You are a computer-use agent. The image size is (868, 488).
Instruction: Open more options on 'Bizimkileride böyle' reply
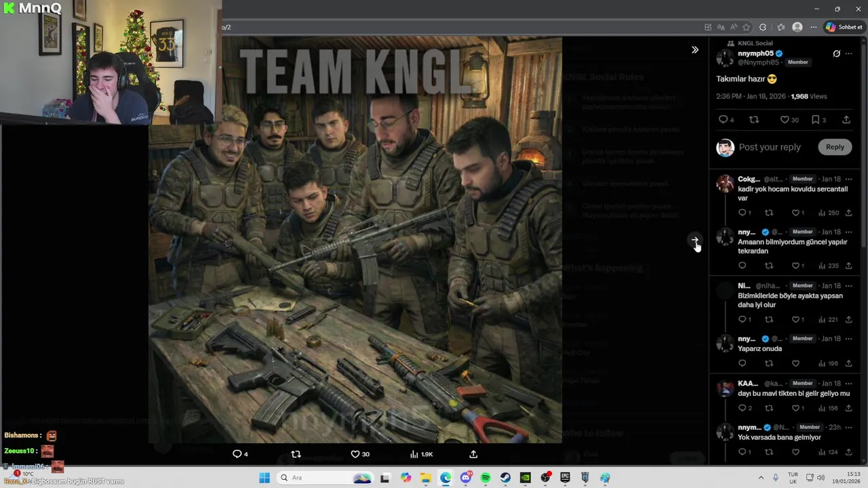pos(848,285)
